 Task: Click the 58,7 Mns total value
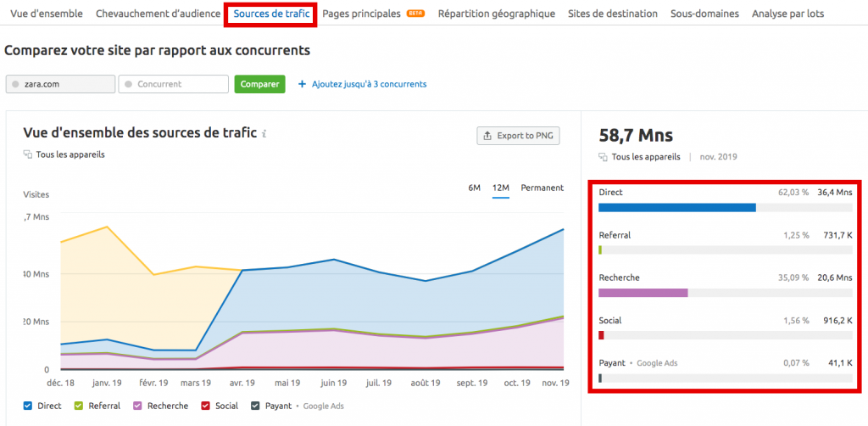[x=636, y=135]
